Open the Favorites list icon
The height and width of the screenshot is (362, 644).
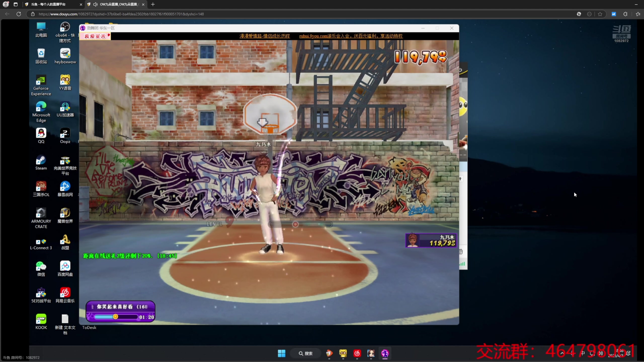[x=638, y=14]
